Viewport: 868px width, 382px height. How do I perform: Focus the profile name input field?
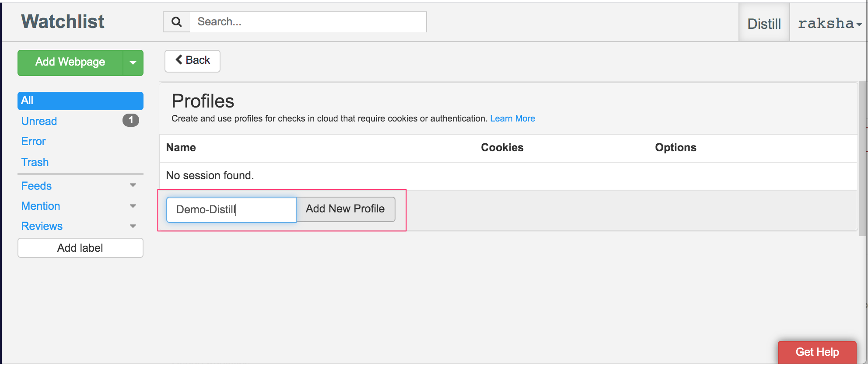coord(231,209)
